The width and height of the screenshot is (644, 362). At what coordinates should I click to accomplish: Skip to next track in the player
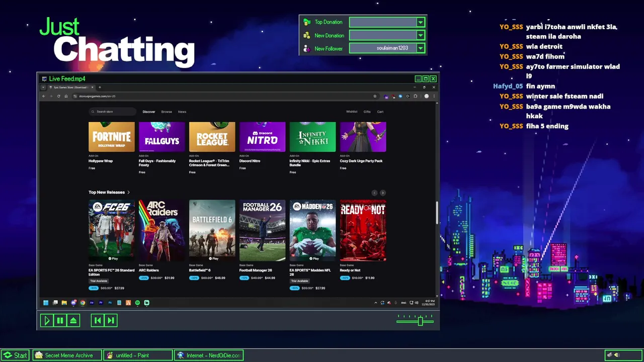point(111,320)
